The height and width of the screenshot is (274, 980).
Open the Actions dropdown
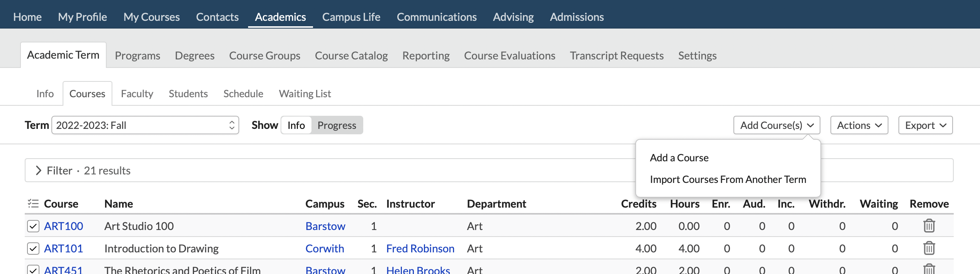point(859,125)
